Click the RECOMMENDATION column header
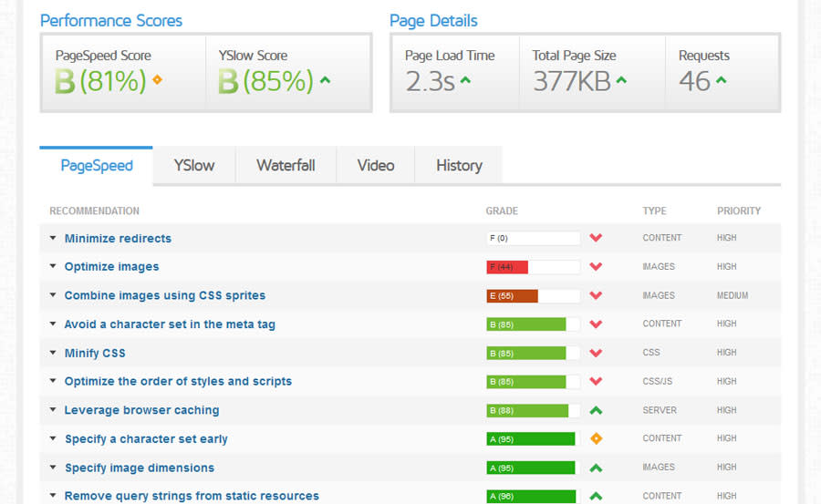Image resolution: width=821 pixels, height=504 pixels. (94, 211)
